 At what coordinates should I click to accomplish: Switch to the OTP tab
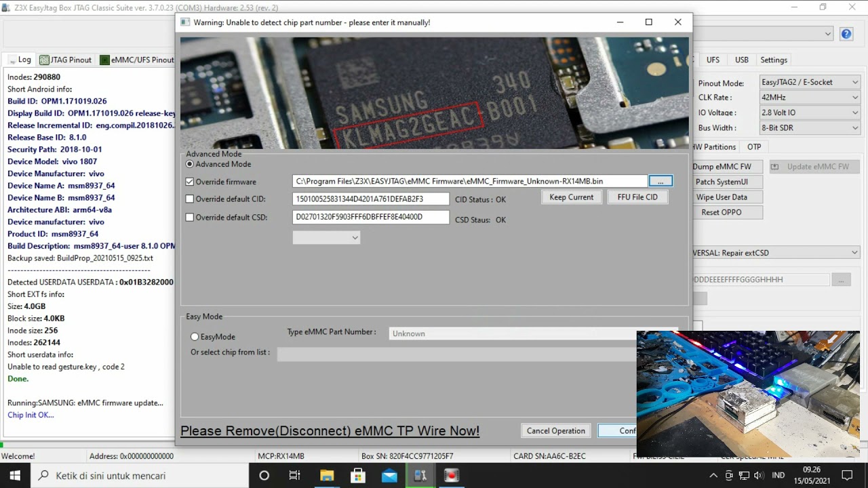click(754, 147)
